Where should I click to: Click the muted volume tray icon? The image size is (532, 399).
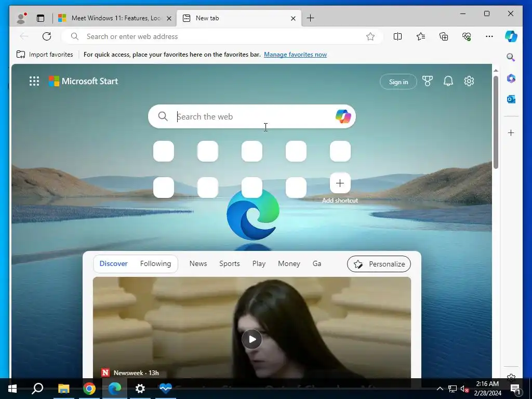click(464, 389)
